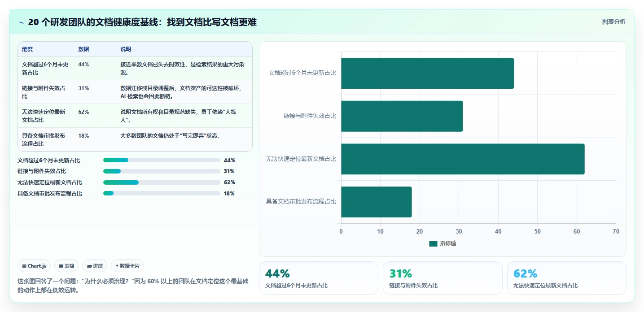Click the 44% value in the table
Viewport: 644px width, 312px height.
coord(83,65)
